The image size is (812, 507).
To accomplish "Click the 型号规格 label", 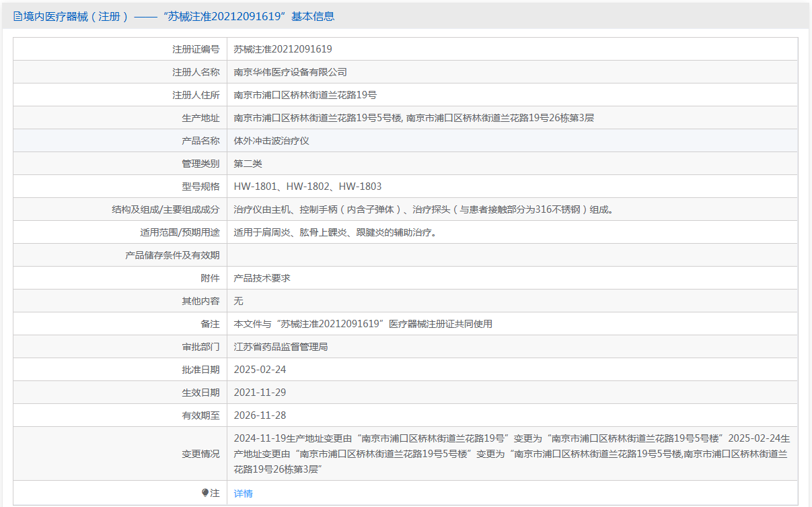I will [200, 187].
